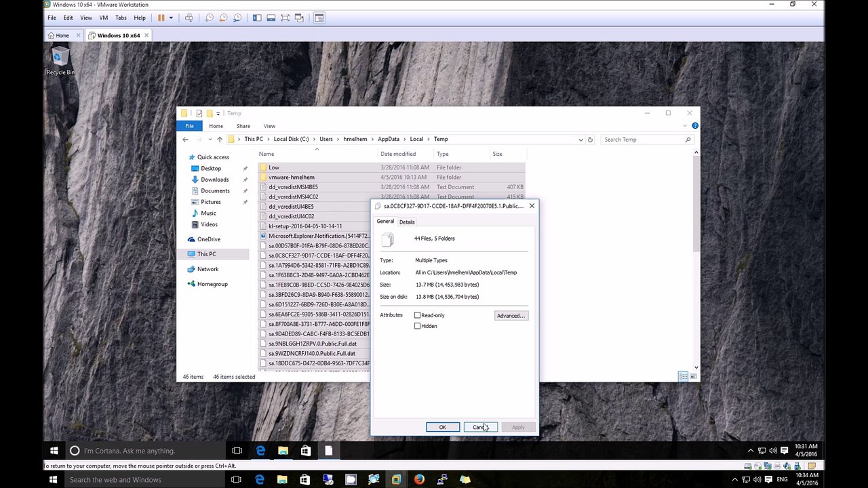Switch Explorer to details view button
The width and height of the screenshot is (868, 488).
683,377
